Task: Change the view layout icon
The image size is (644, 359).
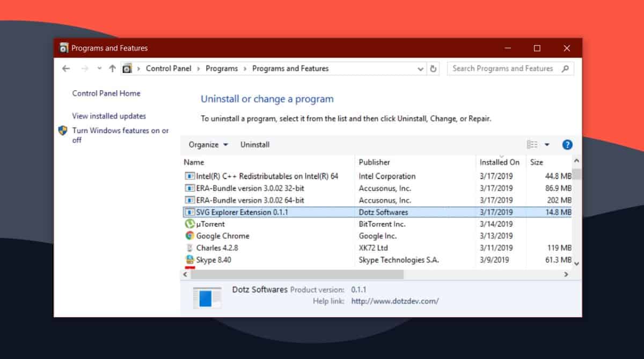Action: (x=532, y=144)
